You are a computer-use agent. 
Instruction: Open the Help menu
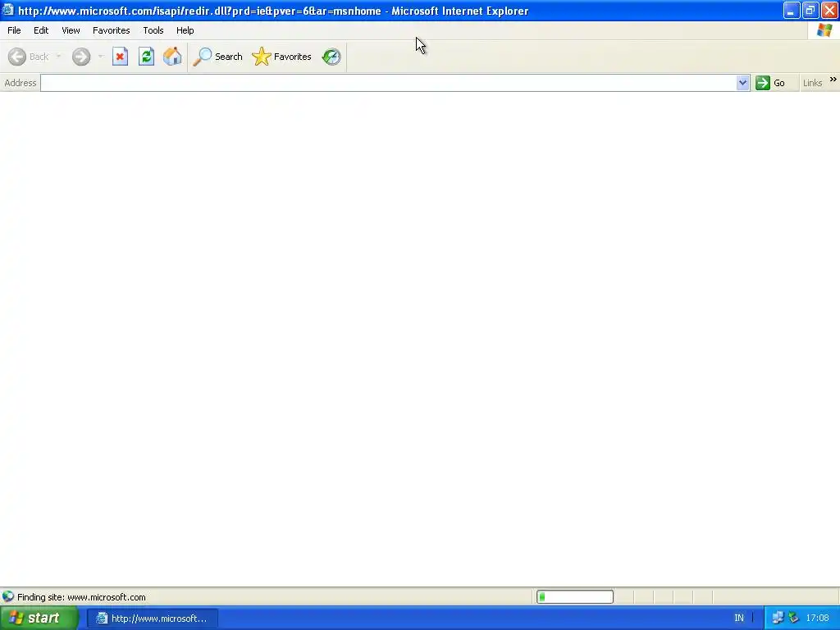click(x=185, y=30)
